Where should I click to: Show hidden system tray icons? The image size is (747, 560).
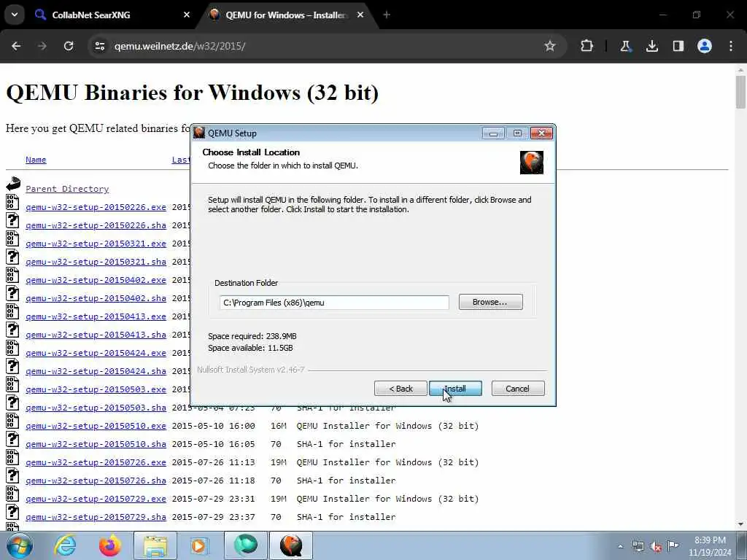(x=620, y=547)
